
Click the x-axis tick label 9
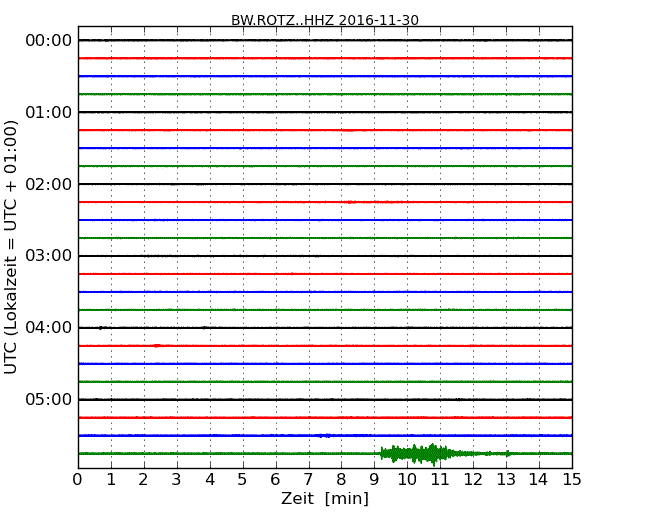374,480
